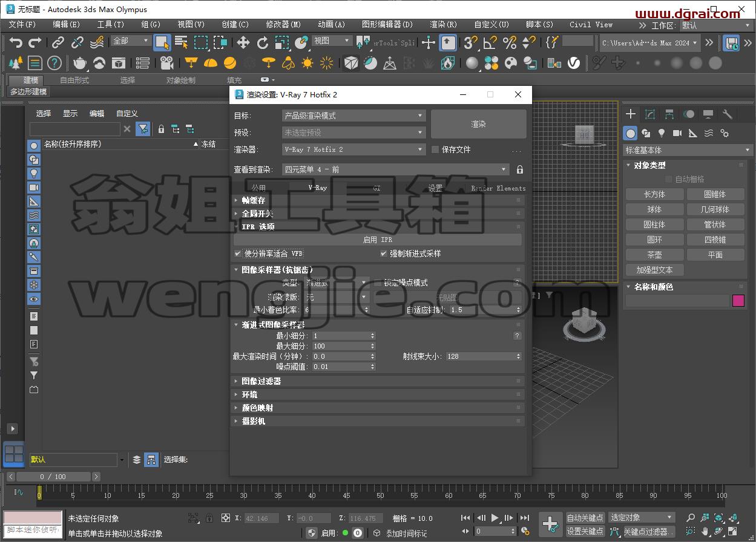The width and height of the screenshot is (756, 542).
Task: Choose the Move transform cross-arrow icon
Action: [243, 42]
